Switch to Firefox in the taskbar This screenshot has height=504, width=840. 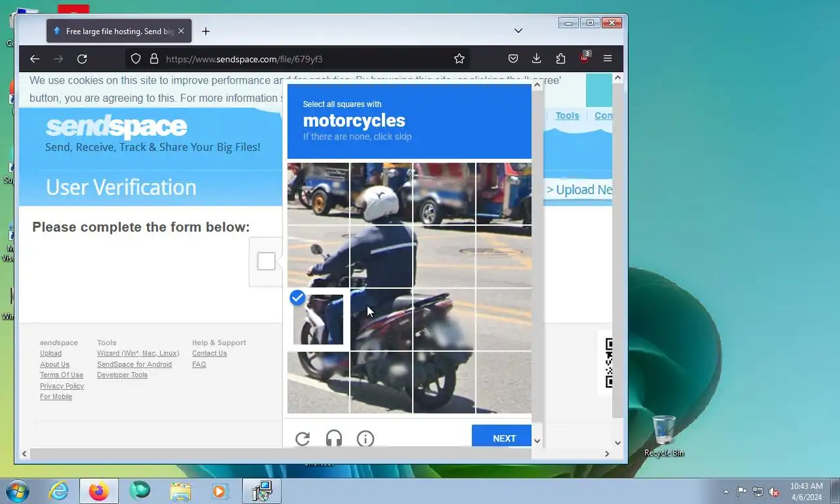(x=99, y=491)
